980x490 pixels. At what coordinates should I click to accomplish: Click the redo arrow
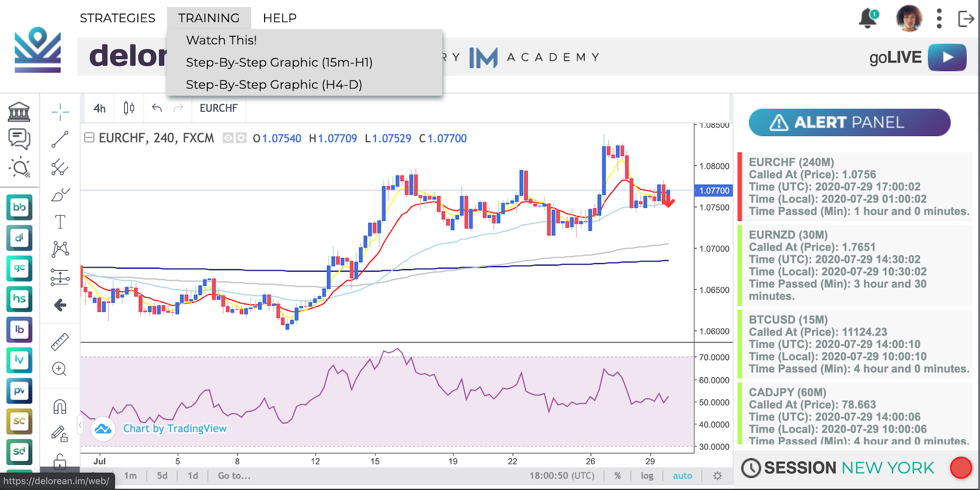(x=179, y=108)
